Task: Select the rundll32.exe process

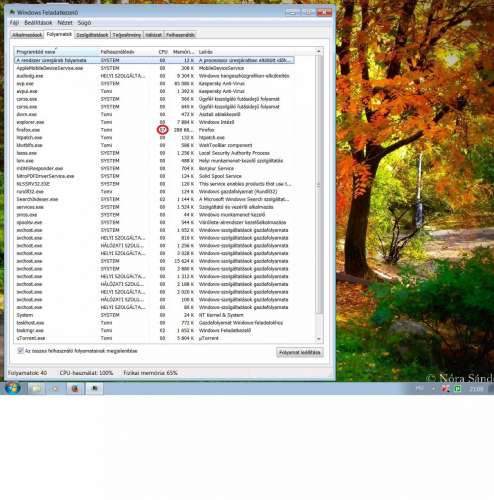Action: (154, 192)
